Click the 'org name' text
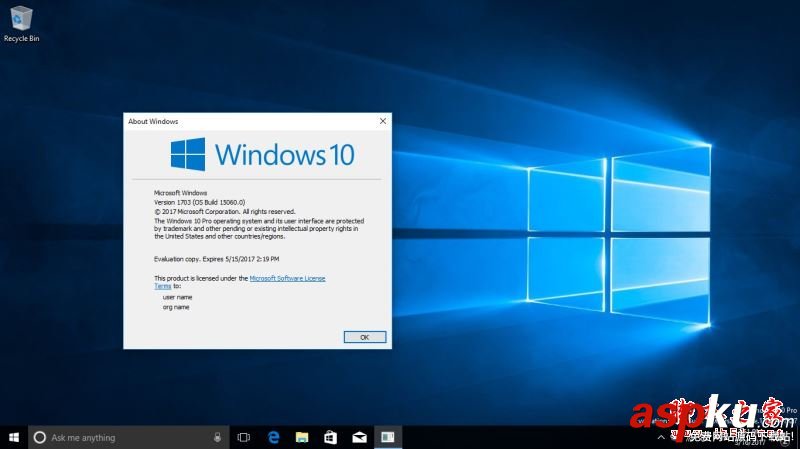This screenshot has height=449, width=800. click(x=176, y=307)
